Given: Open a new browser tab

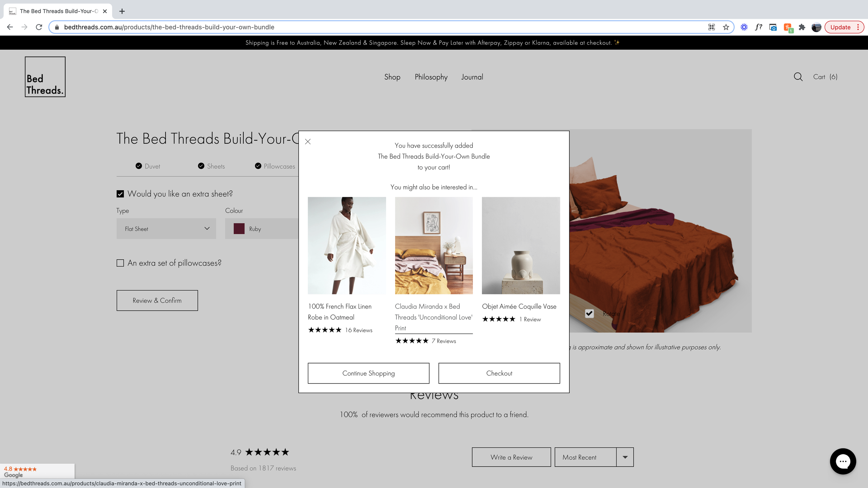Looking at the screenshot, I should [122, 11].
